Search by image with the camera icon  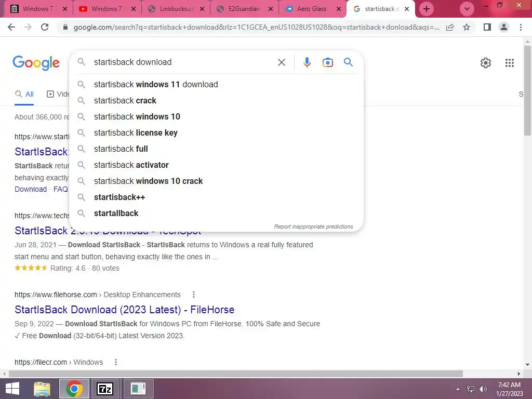(328, 62)
